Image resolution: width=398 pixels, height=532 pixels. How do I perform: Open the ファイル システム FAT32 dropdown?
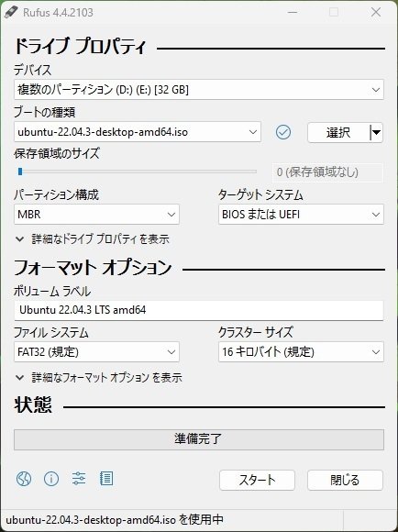point(96,352)
